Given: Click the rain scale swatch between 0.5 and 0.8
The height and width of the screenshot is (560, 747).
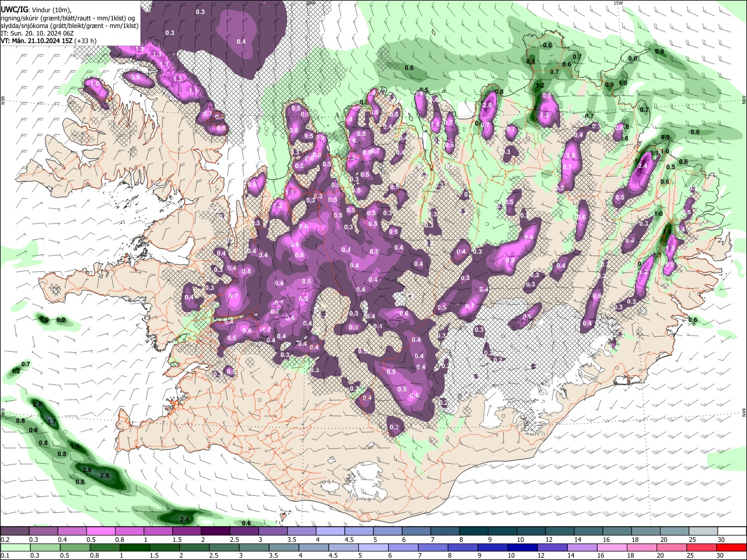Looking at the screenshot, I should (74, 547).
